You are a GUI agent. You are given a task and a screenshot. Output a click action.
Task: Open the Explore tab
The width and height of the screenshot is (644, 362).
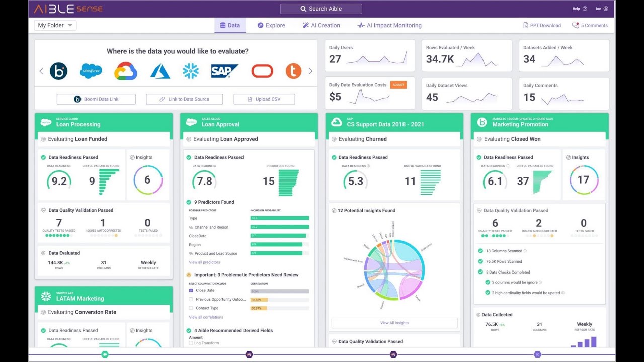click(271, 25)
